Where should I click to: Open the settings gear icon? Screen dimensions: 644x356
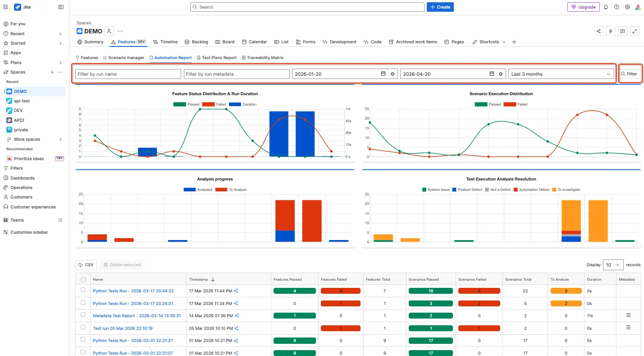click(627, 7)
